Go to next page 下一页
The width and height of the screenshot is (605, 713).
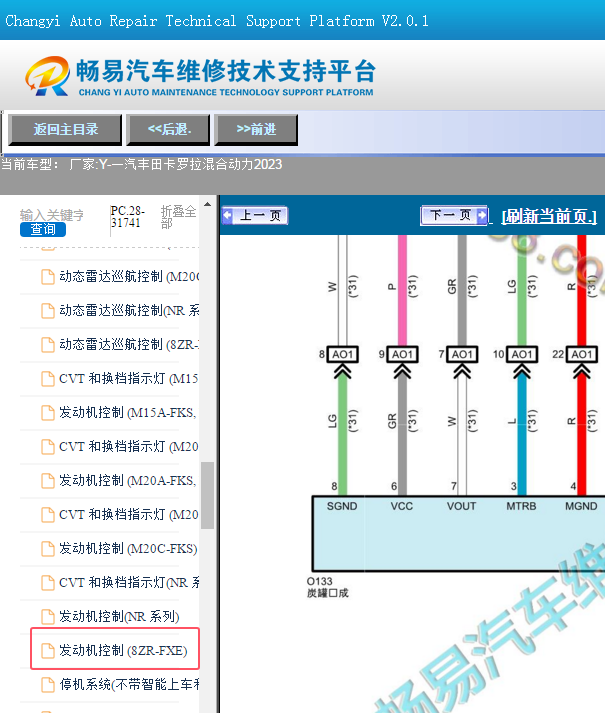tap(454, 215)
